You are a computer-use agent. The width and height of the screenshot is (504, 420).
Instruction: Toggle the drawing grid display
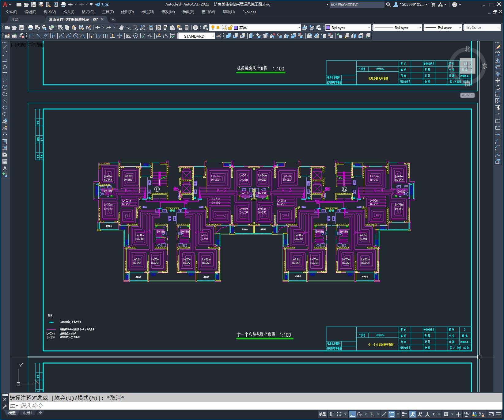point(332,414)
